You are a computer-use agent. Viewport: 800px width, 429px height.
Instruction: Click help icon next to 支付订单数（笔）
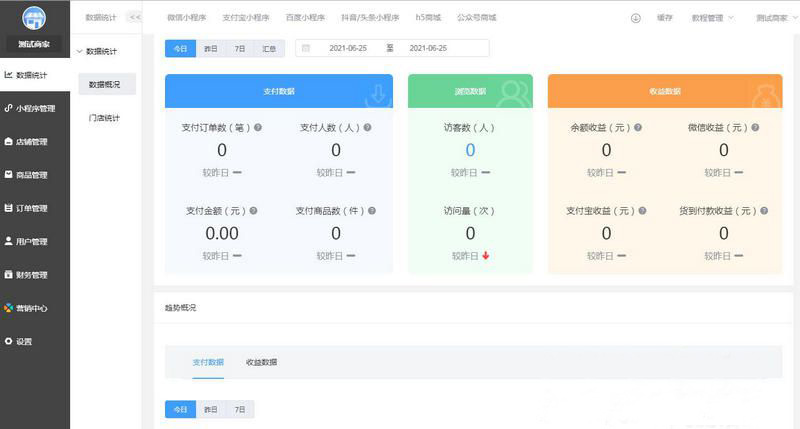pos(258,128)
